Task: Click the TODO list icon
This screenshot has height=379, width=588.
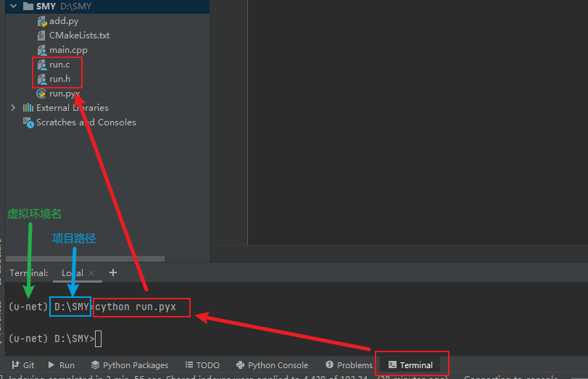Action: (x=189, y=365)
